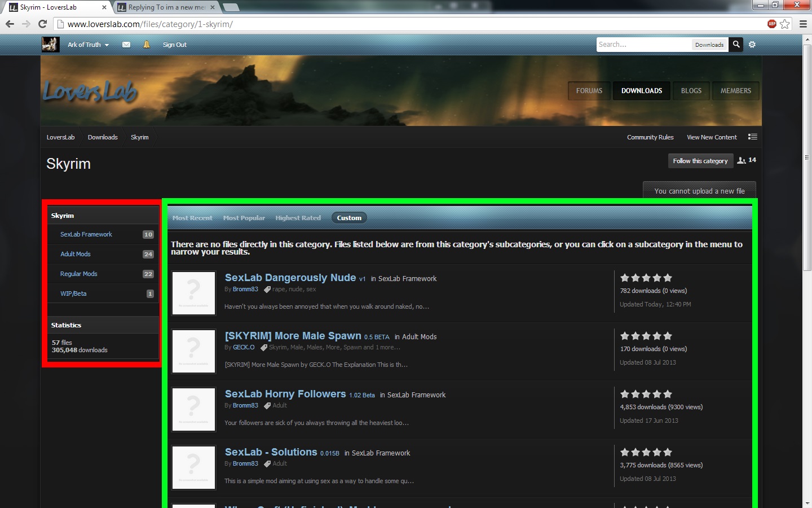This screenshot has height=508, width=812.
Task: Click the search magnifier button
Action: coord(736,45)
